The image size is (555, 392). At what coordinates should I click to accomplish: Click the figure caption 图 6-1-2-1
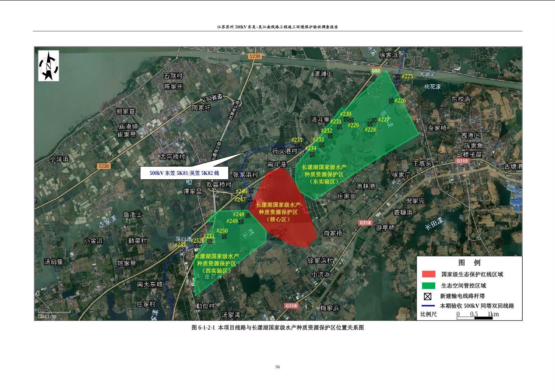coord(278,327)
